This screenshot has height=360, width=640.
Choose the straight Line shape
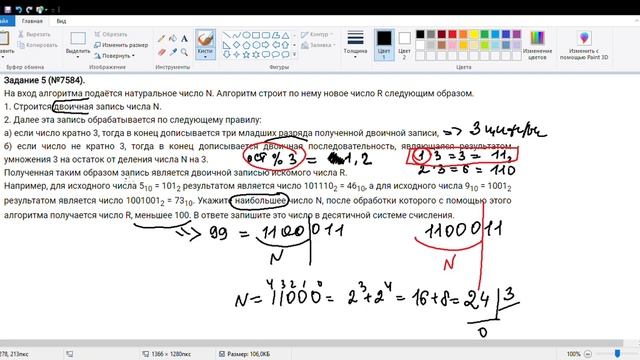[227, 36]
